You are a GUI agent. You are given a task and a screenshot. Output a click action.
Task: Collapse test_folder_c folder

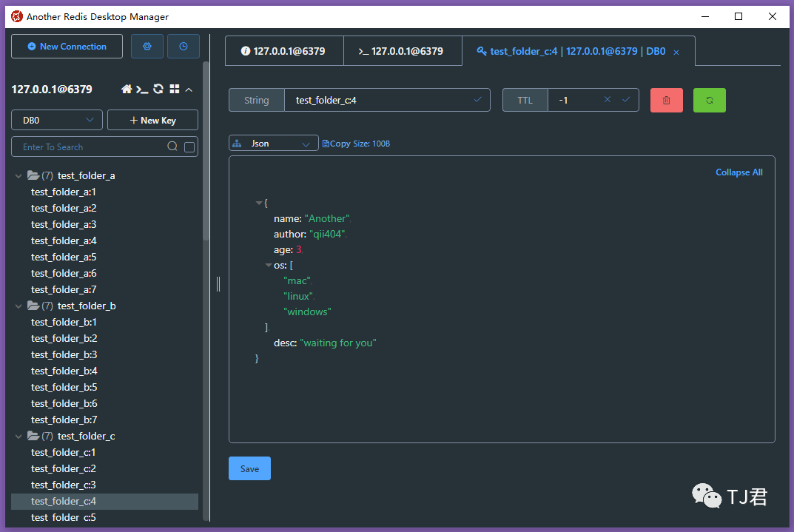tap(18, 436)
